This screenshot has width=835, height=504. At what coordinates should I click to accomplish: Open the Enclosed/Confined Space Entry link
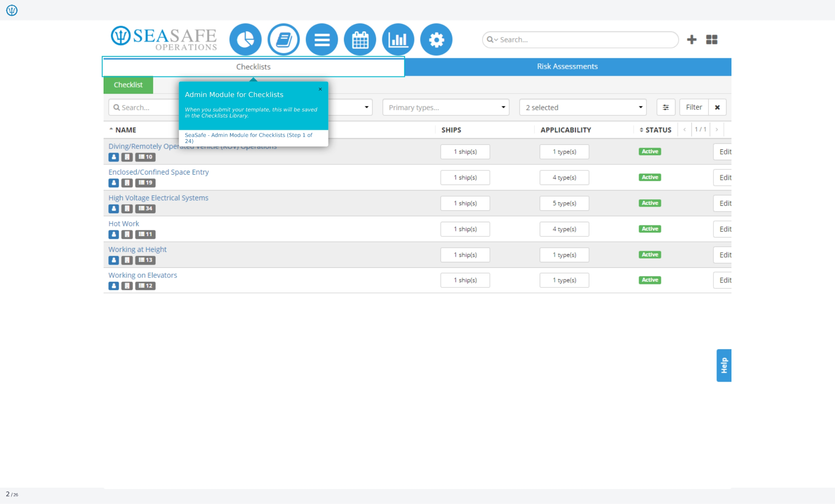(x=159, y=172)
